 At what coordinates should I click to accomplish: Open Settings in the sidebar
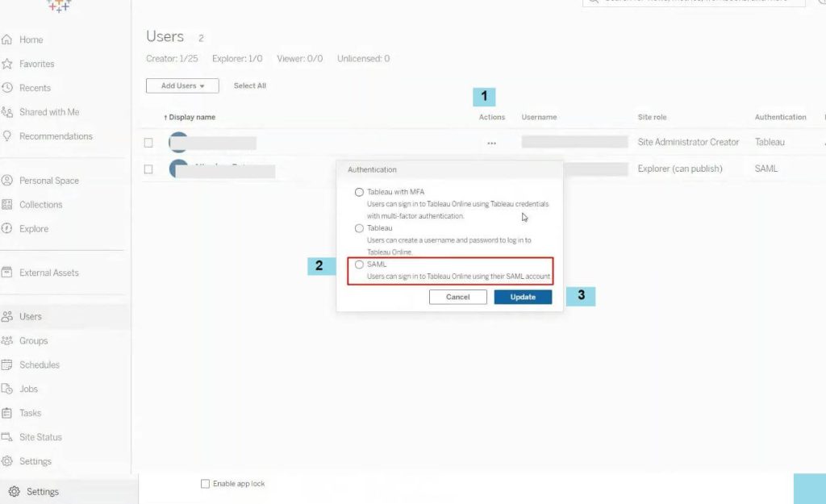click(x=35, y=461)
